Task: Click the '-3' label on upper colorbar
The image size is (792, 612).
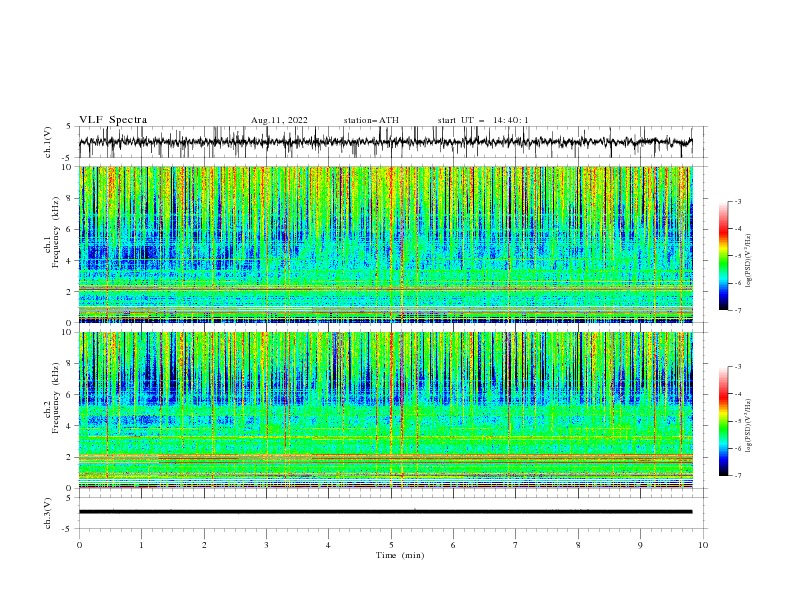Action: pyautogui.click(x=737, y=201)
